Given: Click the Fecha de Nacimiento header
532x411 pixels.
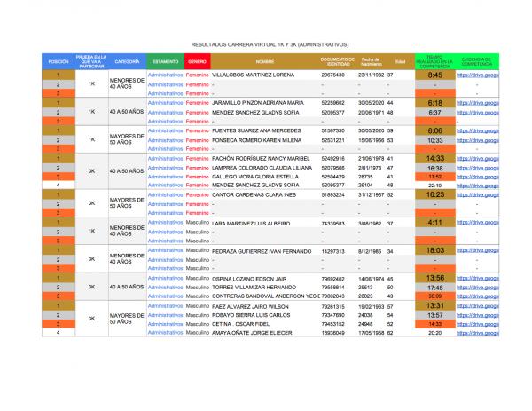Looking at the screenshot, I should coord(372,62).
